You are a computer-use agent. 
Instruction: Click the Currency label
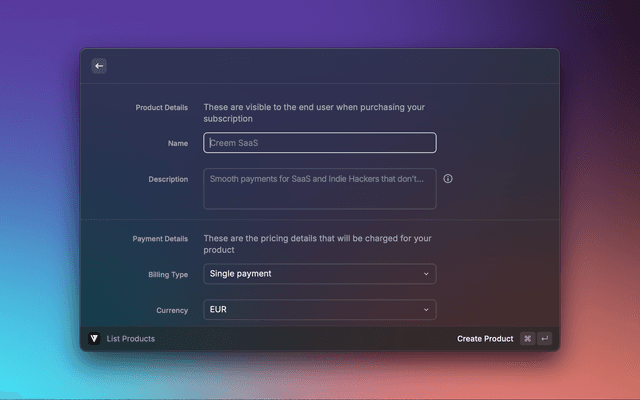[x=172, y=311]
